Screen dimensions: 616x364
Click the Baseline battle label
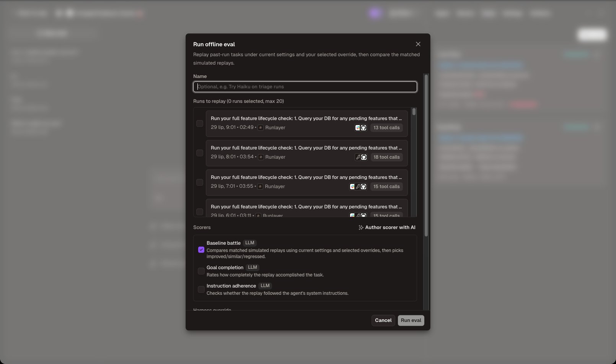pos(223,243)
